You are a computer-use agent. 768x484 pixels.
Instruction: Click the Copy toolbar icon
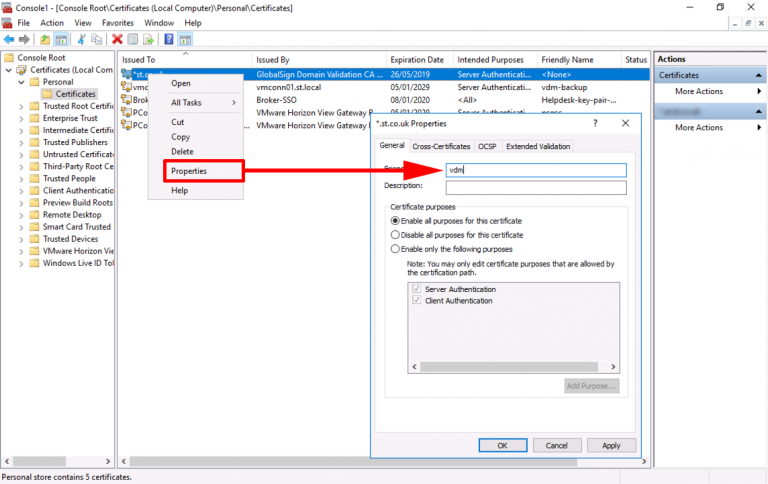97,39
